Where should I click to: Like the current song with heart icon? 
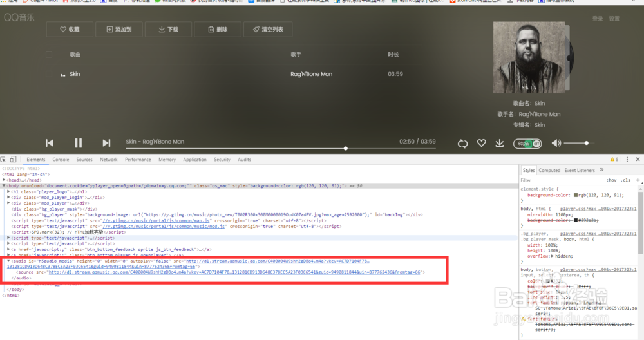(481, 143)
